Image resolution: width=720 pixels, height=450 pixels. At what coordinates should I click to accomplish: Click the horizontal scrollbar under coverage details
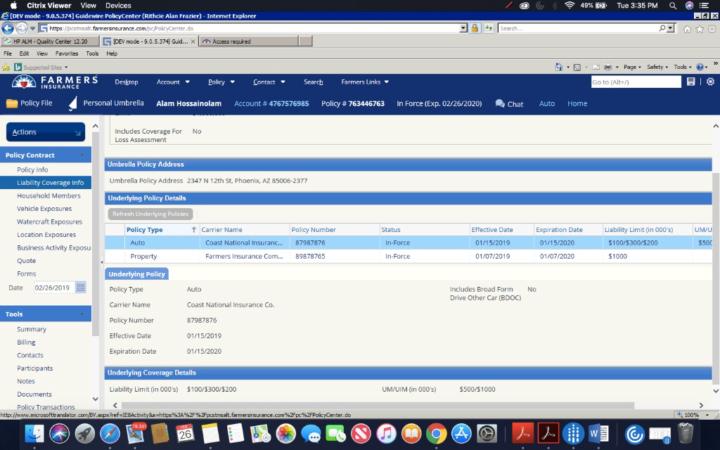377,405
